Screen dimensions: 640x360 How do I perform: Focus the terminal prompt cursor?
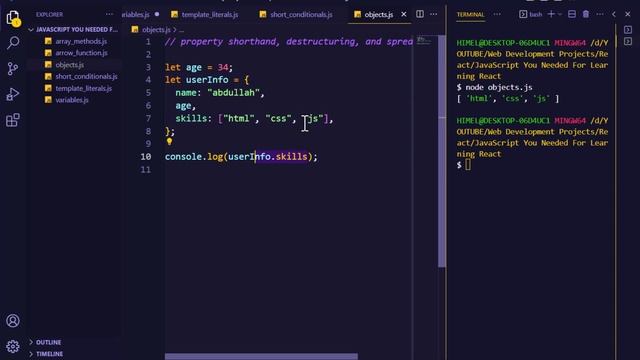point(468,165)
